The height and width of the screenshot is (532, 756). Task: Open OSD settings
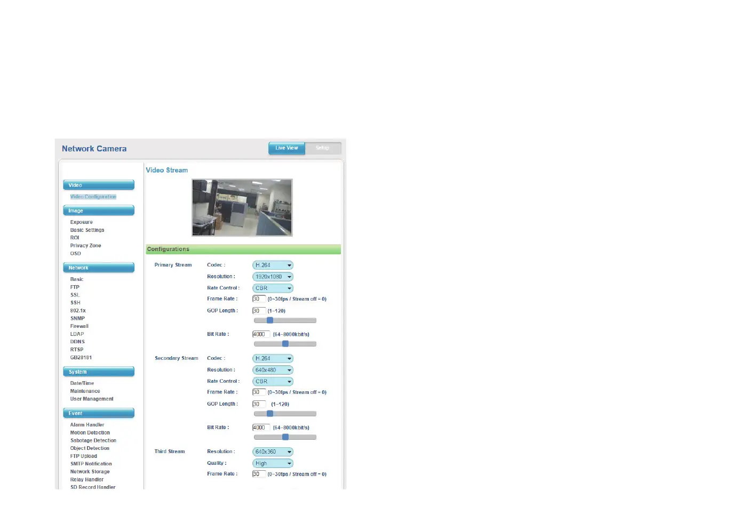[76, 254]
